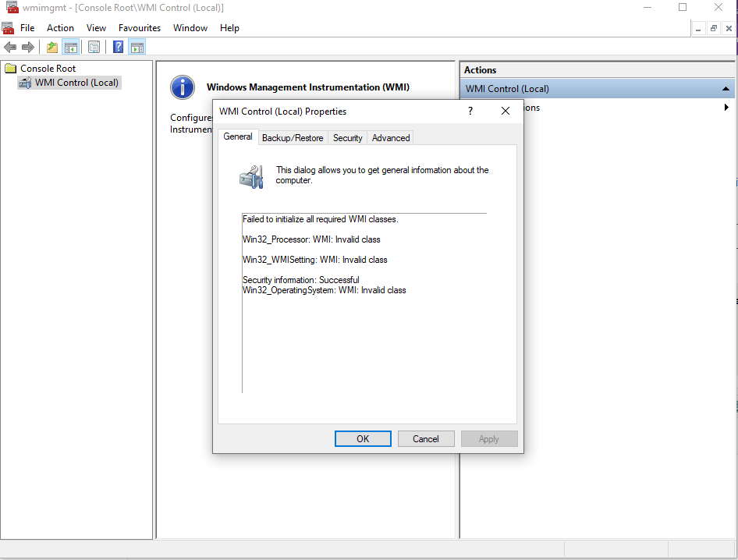This screenshot has width=738, height=560.
Task: Switch to the Advanced tab
Action: tap(391, 138)
